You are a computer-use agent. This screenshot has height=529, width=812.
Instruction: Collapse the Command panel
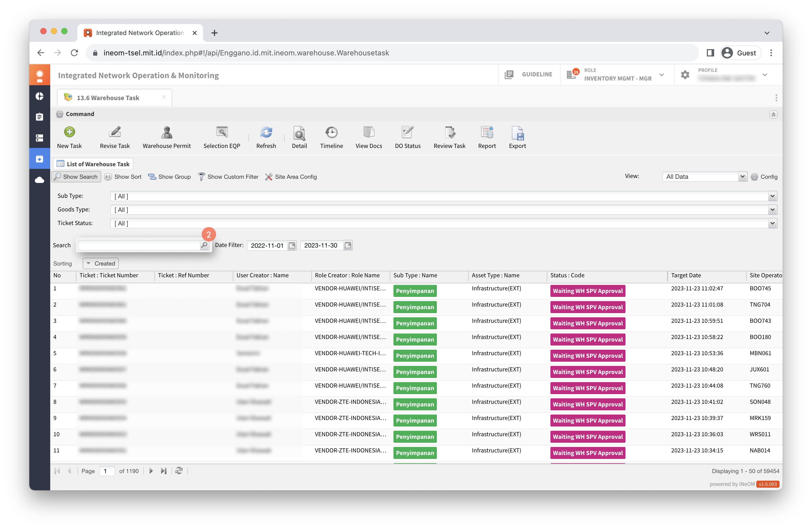[773, 114]
